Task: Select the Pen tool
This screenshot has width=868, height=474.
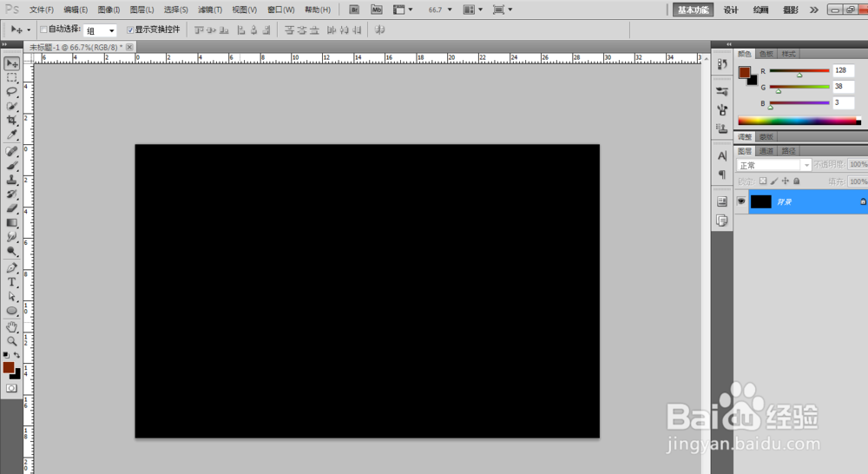Action: pyautogui.click(x=11, y=268)
